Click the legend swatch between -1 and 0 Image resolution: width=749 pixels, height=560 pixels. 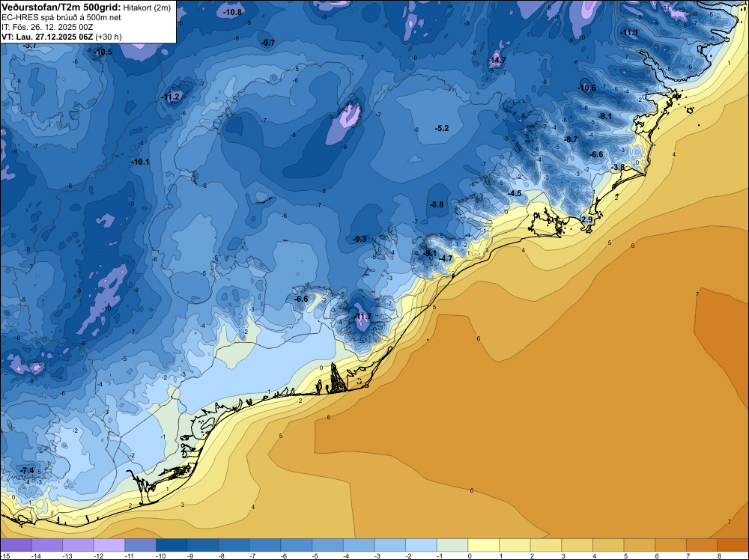(452, 545)
